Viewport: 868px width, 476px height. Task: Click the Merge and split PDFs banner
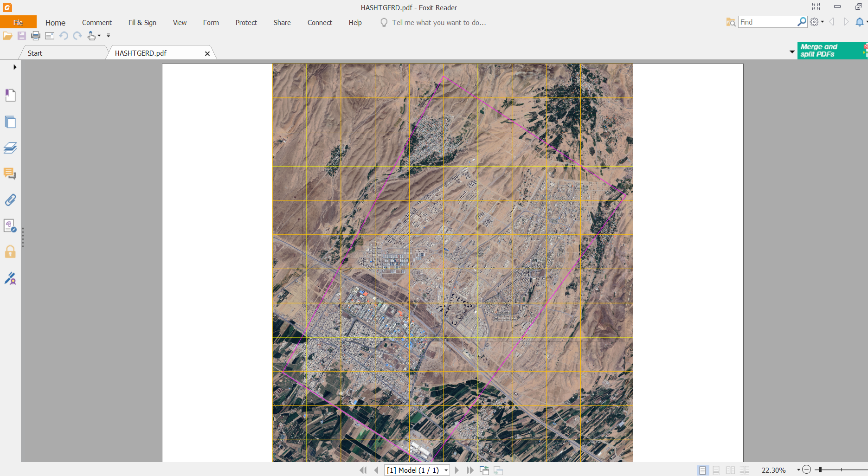(x=830, y=51)
